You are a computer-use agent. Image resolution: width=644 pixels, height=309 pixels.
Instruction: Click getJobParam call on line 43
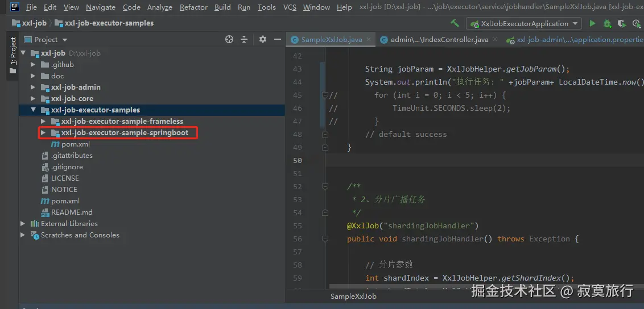click(530, 69)
